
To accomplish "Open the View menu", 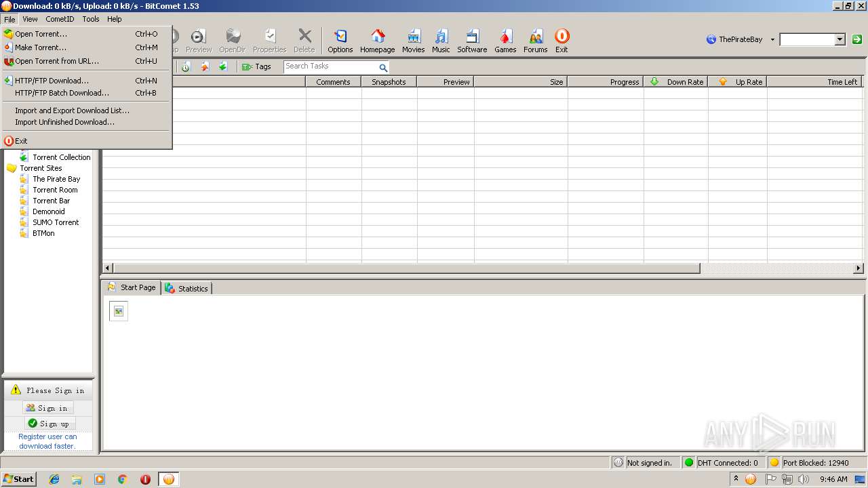I will tap(30, 19).
